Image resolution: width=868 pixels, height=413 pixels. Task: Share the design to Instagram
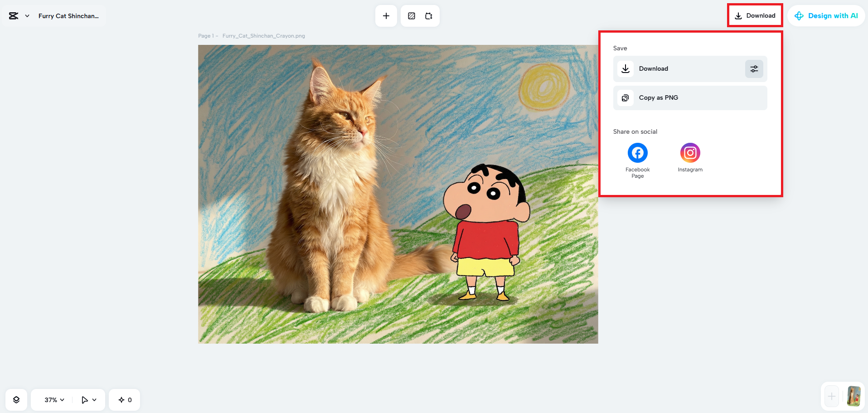coord(690,153)
